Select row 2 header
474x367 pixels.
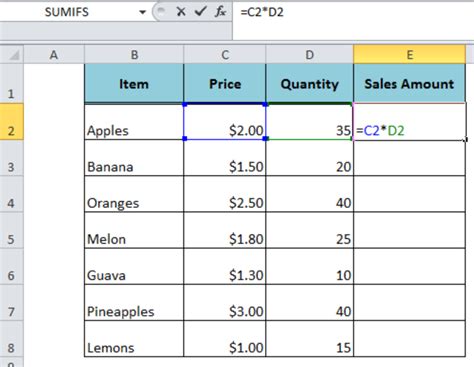pyautogui.click(x=11, y=122)
